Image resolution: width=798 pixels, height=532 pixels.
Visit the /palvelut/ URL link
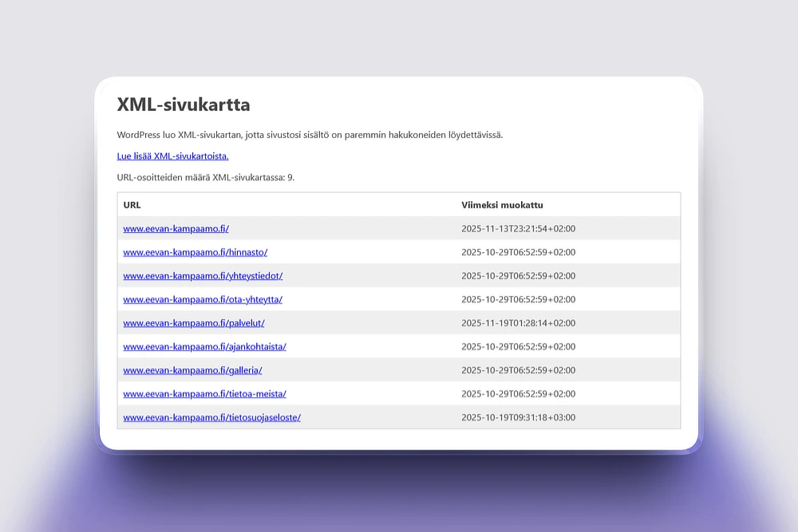coord(194,323)
